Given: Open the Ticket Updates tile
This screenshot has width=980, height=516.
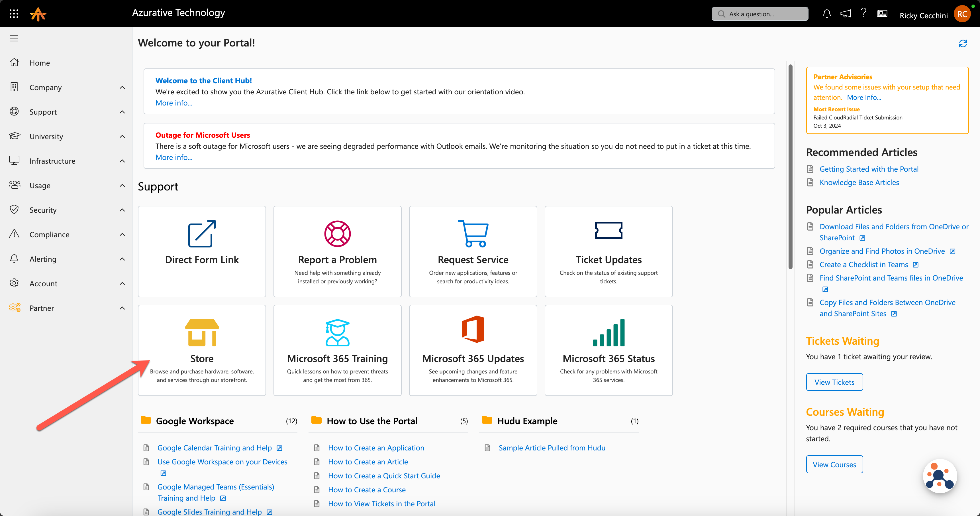Looking at the screenshot, I should coord(608,251).
